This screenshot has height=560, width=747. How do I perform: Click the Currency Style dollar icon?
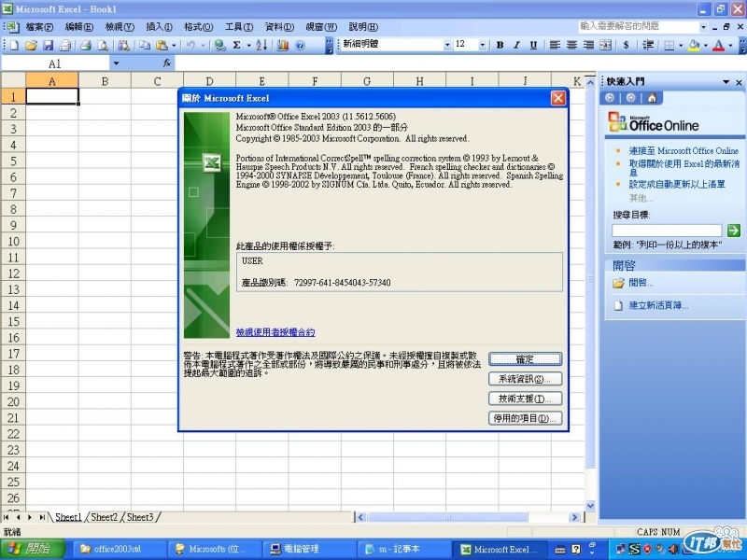pyautogui.click(x=626, y=45)
